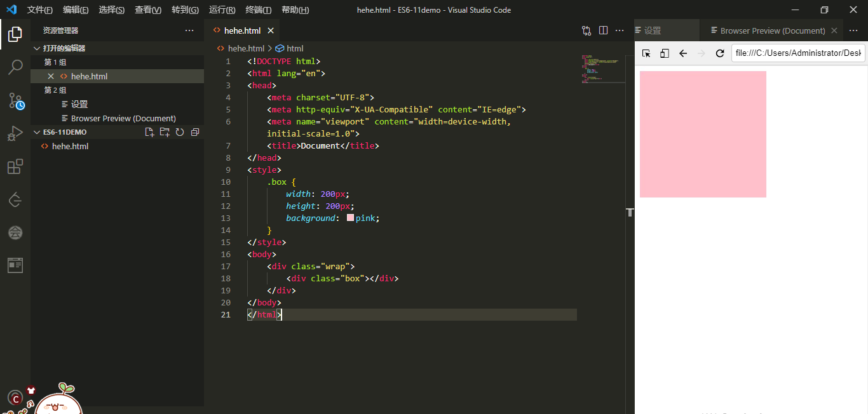
Task: Reload the browser preview page
Action: (720, 53)
